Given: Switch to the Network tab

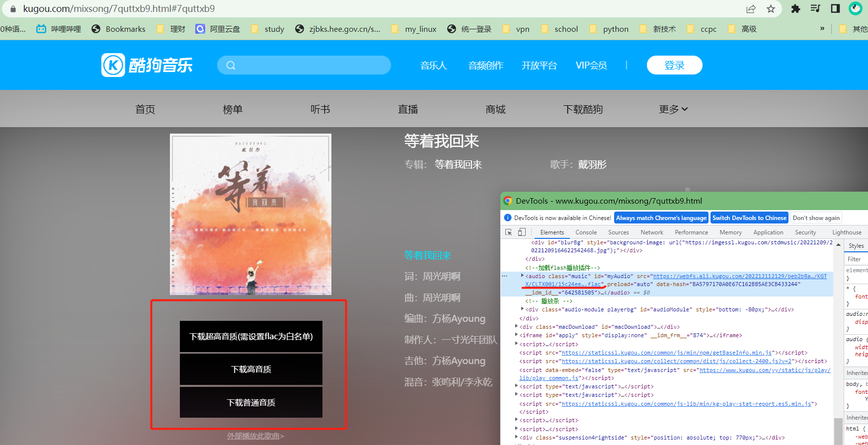Looking at the screenshot, I should [652, 232].
